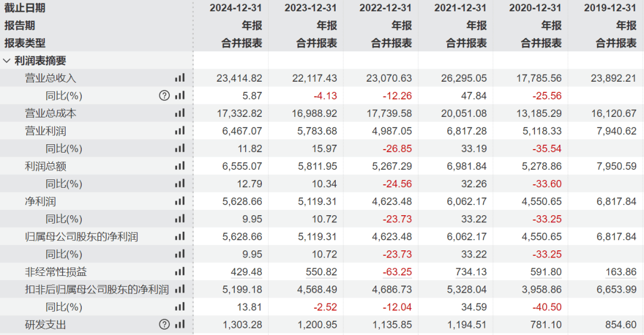Click help icon on 营业总收入 同比 row
Image resolution: width=644 pixels, height=335 pixels.
(x=165, y=95)
